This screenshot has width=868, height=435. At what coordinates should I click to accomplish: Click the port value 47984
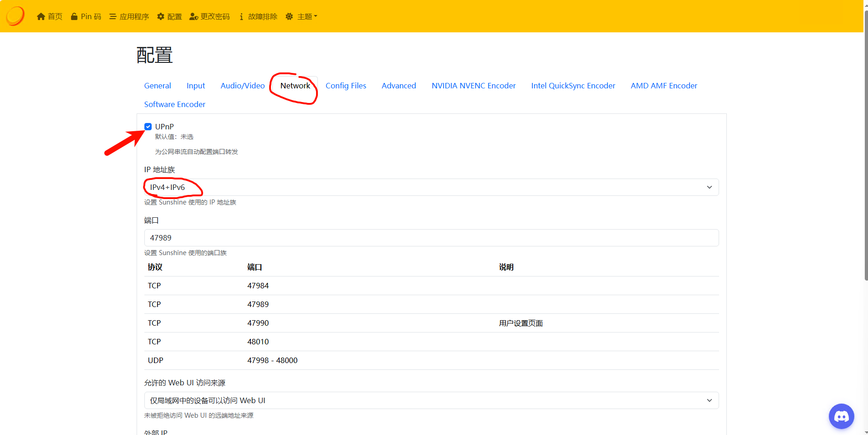pos(258,286)
